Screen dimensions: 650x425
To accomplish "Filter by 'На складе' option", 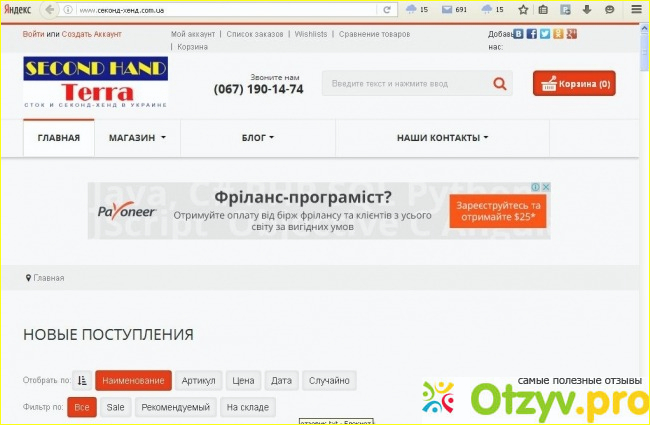I will [246, 408].
